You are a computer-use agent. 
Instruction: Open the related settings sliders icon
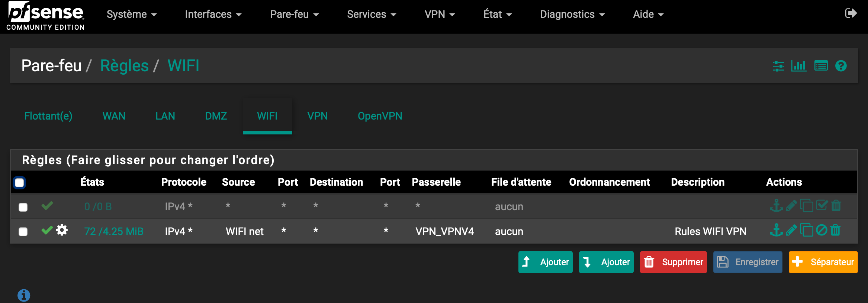778,66
